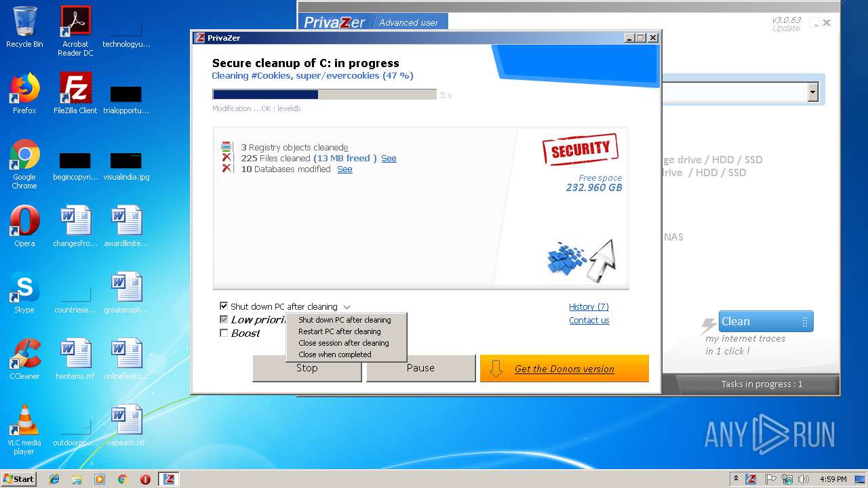Open the media player taskbar icon
This screenshot has width=868, height=488.
pyautogui.click(x=100, y=479)
